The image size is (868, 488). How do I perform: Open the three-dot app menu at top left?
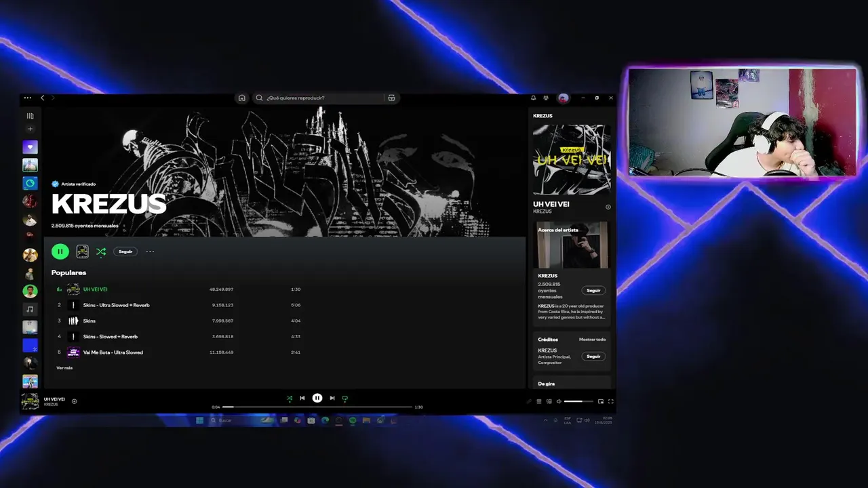click(x=28, y=98)
